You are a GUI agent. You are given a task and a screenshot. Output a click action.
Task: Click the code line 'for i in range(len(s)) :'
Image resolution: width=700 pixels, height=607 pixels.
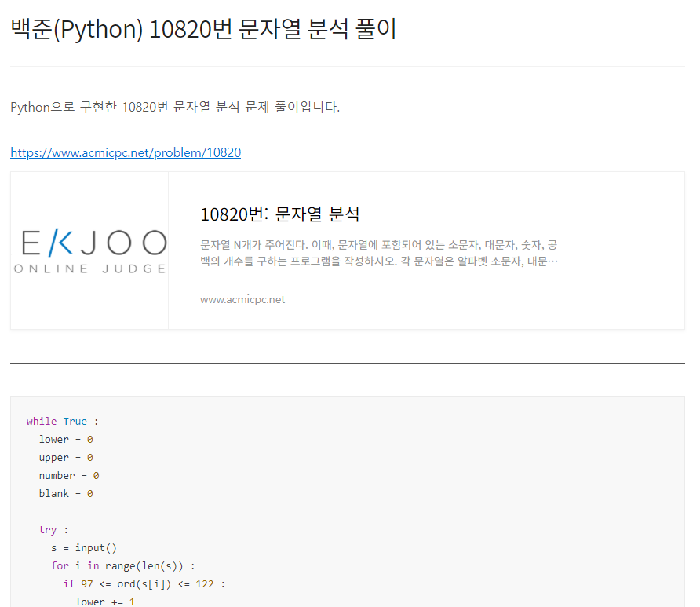click(x=122, y=566)
